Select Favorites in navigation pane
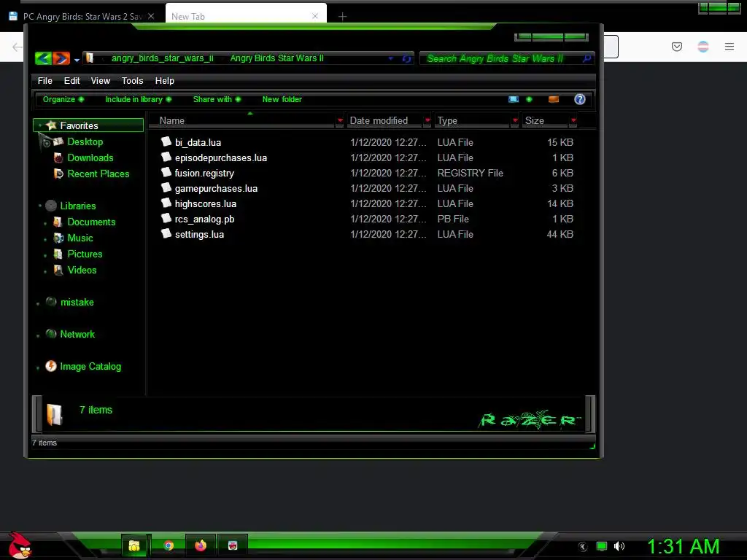747x560 pixels. point(88,125)
